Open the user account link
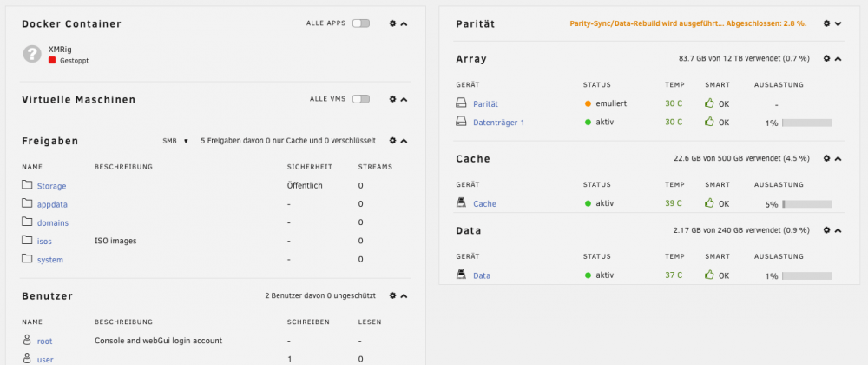 [45, 360]
